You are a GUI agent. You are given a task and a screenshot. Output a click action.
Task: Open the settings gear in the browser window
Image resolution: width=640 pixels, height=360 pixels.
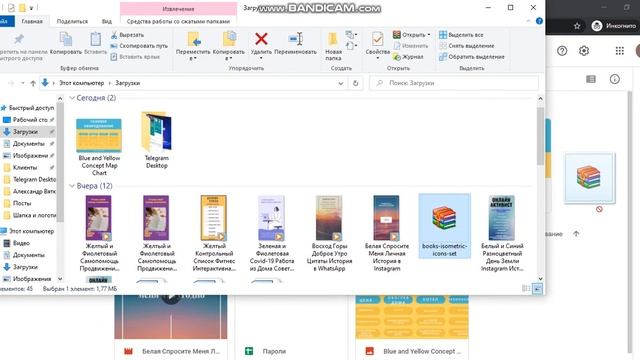(x=584, y=51)
